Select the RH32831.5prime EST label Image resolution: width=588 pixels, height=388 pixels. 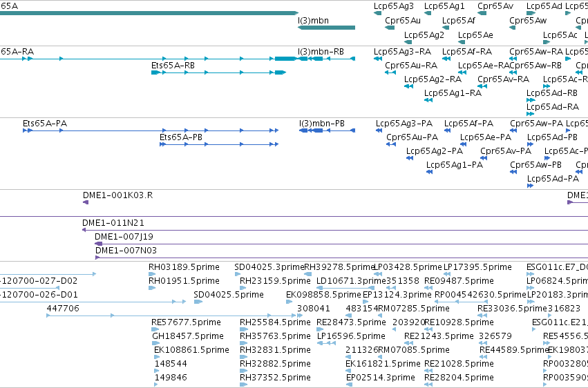click(275, 351)
